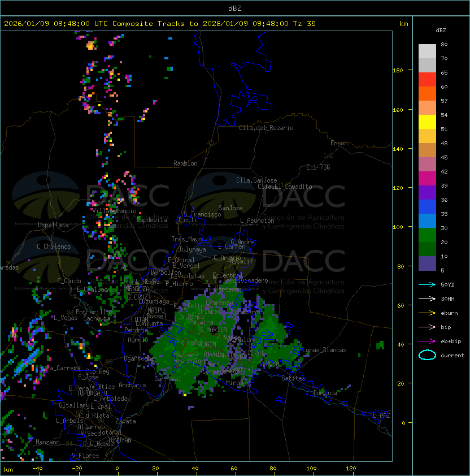Click the 'Manzano' map label
This screenshot has width=470, height=476.
[47, 442]
